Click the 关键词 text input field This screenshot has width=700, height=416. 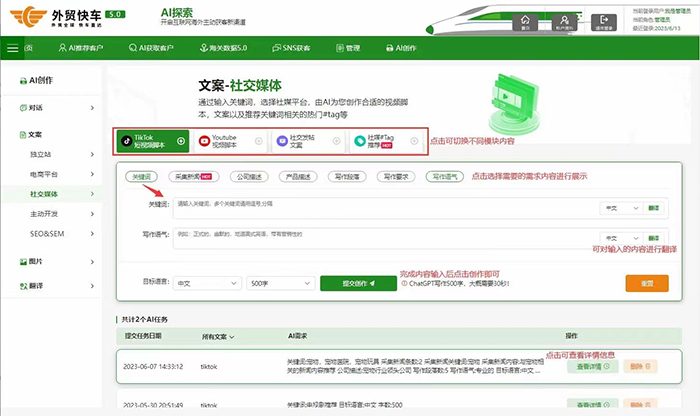(x=385, y=207)
